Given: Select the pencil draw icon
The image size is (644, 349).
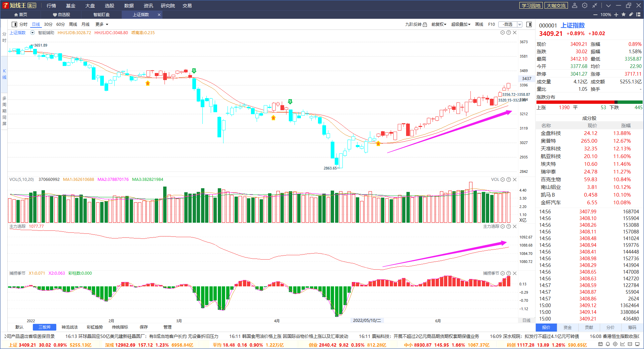Looking at the screenshot, I should tap(631, 14).
